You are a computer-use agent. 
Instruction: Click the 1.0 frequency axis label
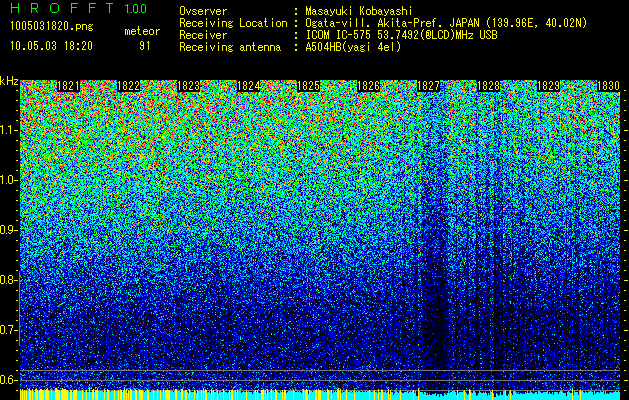point(8,180)
